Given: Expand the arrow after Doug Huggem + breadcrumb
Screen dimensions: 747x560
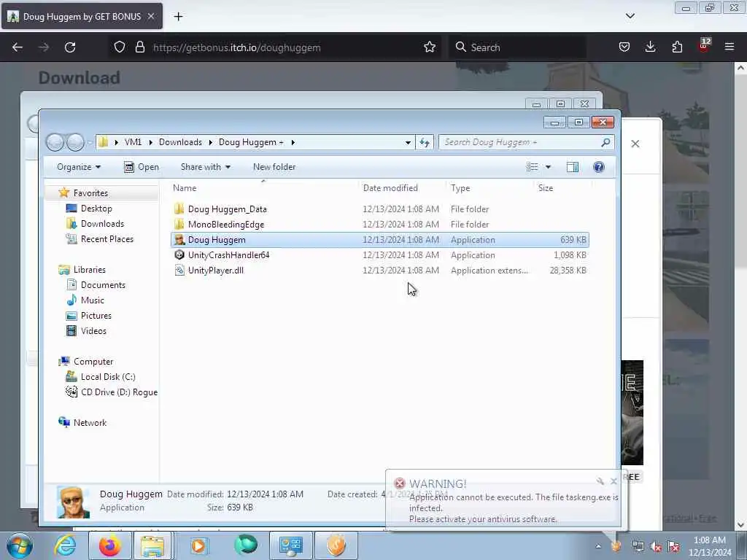Looking at the screenshot, I should pos(293,142).
